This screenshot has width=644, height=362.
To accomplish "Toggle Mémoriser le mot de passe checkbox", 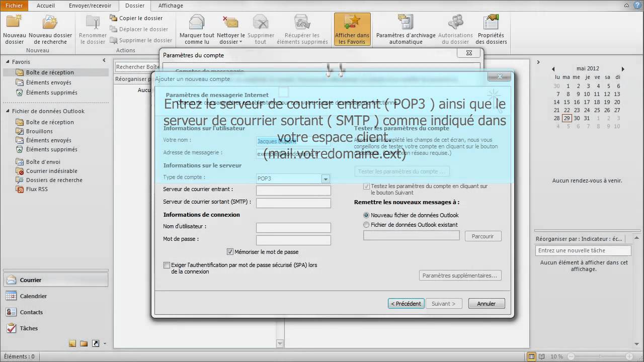I will [230, 252].
